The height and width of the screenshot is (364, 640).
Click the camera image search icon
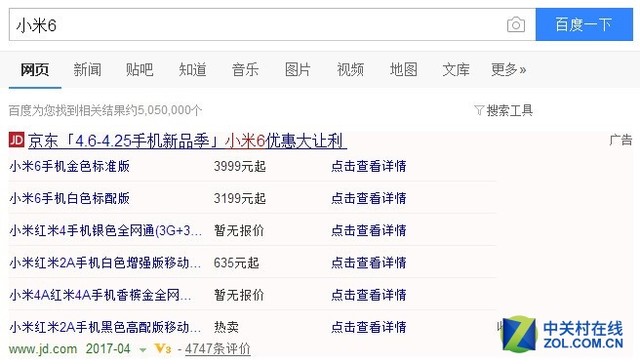coord(516,25)
